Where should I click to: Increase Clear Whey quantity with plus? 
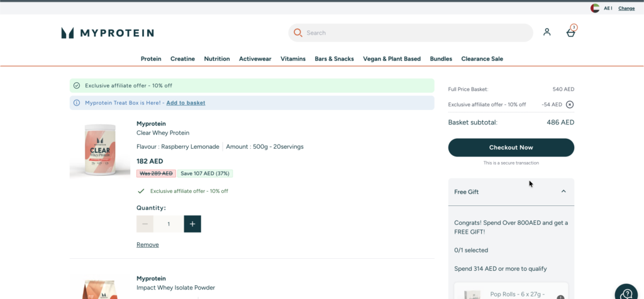coord(192,224)
